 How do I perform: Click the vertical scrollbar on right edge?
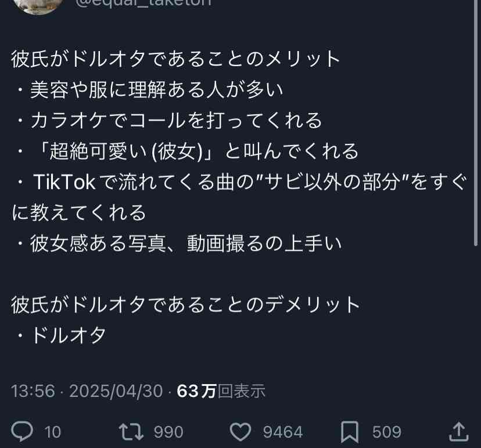[x=476, y=122]
